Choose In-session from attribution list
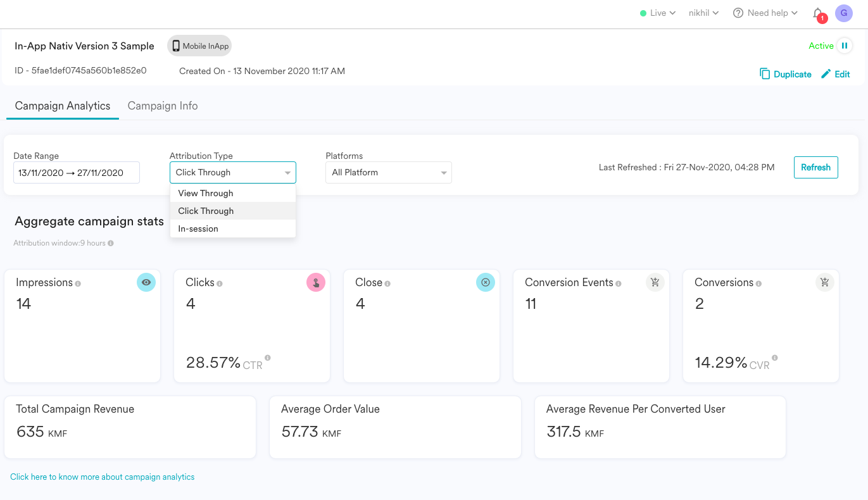 click(198, 228)
